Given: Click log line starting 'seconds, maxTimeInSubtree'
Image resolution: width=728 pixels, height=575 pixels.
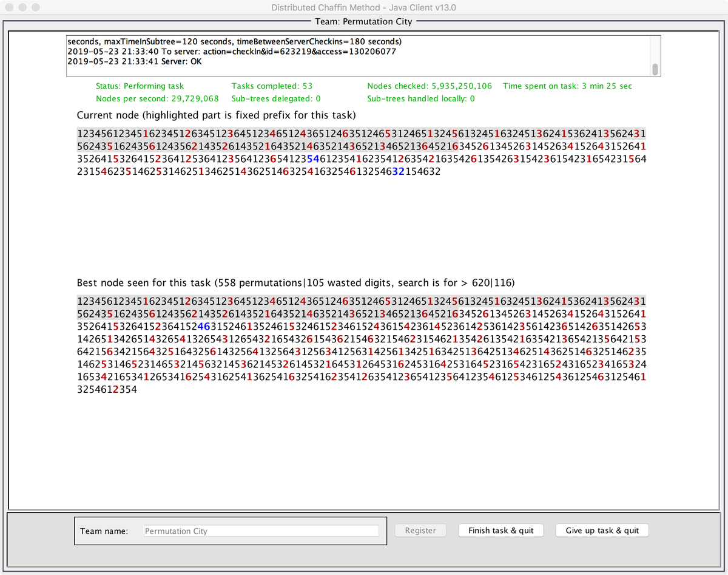Looking at the screenshot, I should [234, 41].
